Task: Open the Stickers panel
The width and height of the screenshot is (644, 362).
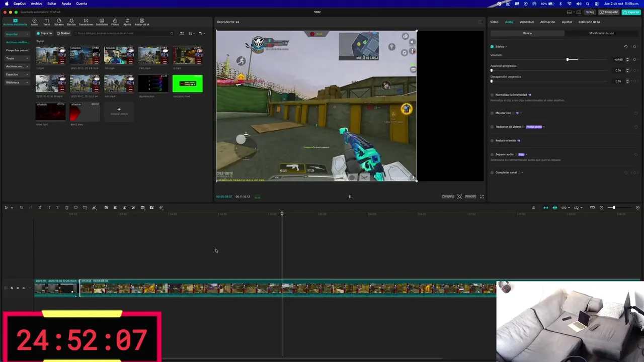Action: (x=59, y=22)
